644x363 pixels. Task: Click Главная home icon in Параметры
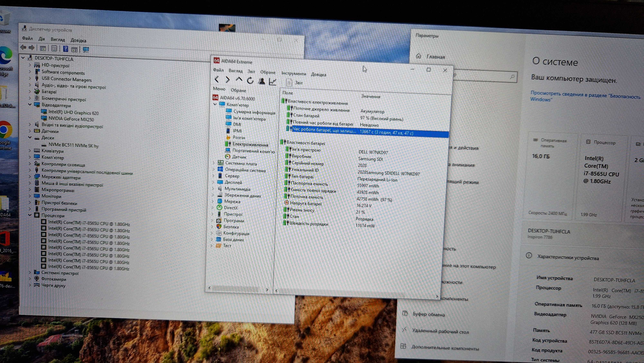tap(418, 56)
